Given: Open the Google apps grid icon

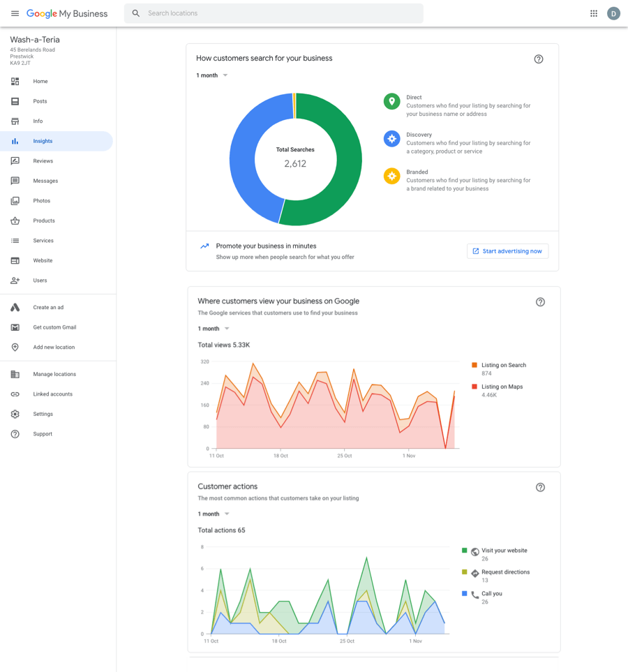Looking at the screenshot, I should (594, 13).
